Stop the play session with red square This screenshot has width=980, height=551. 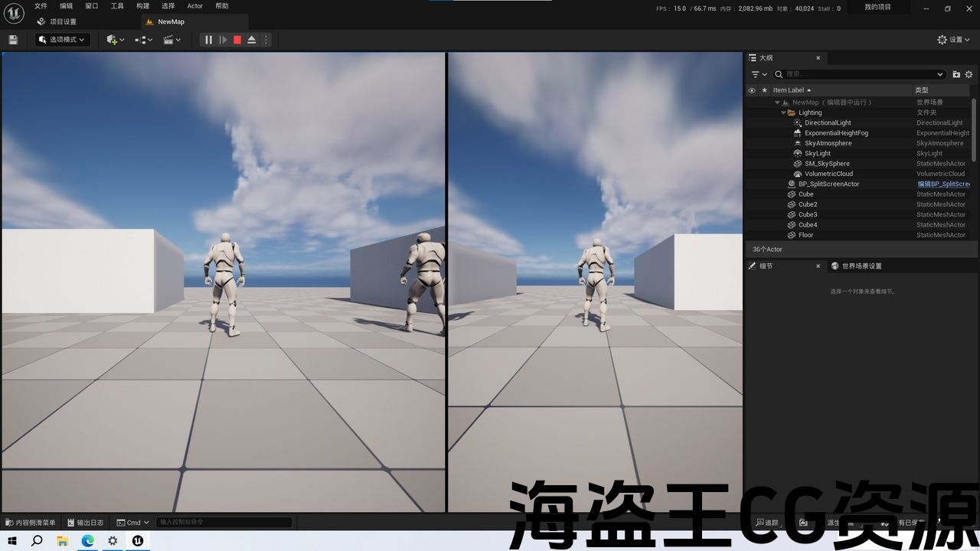[237, 40]
